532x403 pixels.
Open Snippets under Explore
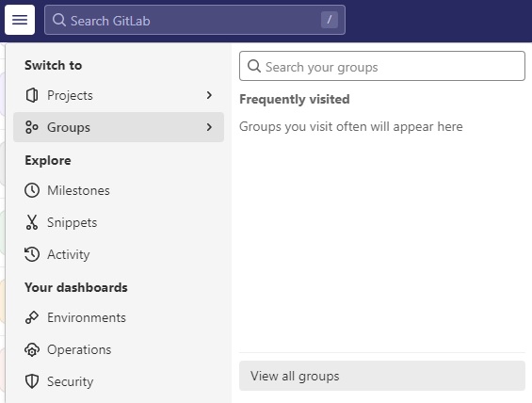[119, 222]
